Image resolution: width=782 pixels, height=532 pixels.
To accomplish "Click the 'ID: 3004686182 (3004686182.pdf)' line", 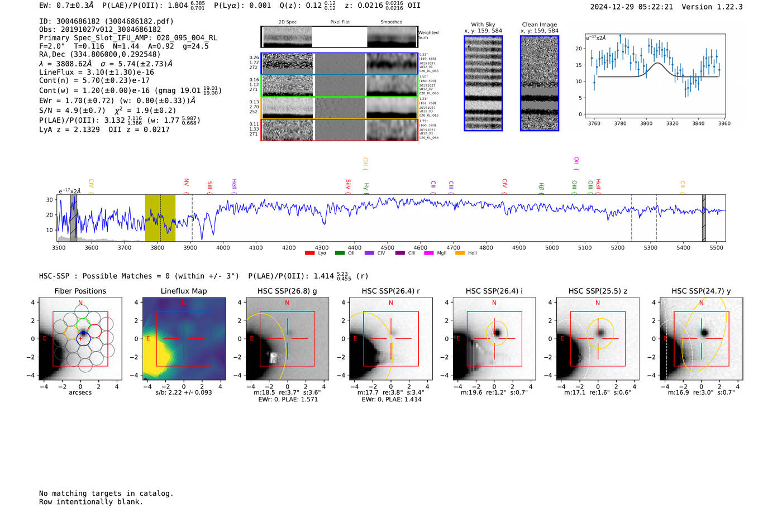I will pyautogui.click(x=106, y=21).
